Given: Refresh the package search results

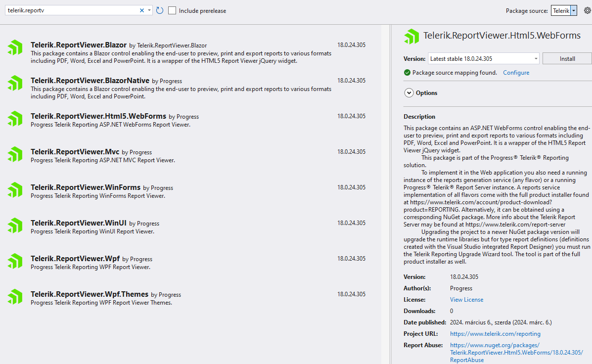Looking at the screenshot, I should 160,10.
